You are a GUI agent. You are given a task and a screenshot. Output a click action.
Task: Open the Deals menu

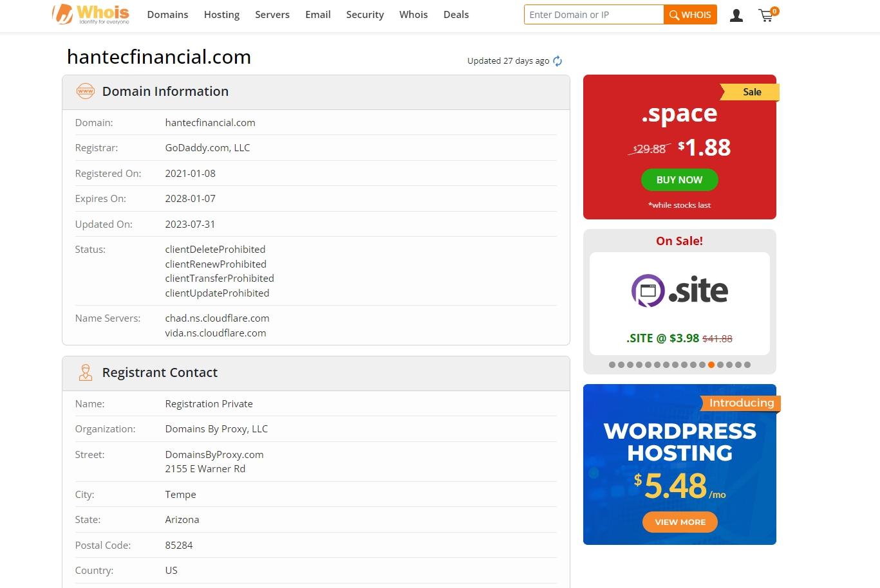click(x=456, y=15)
